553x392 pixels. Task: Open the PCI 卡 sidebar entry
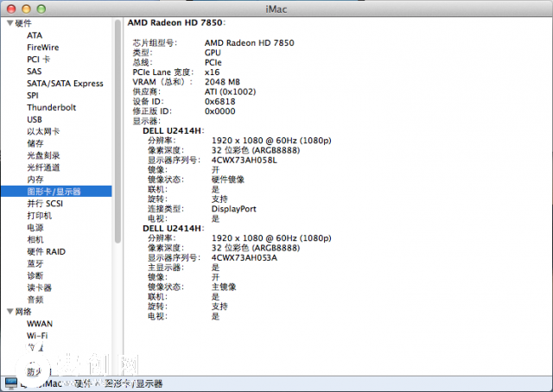(39, 60)
